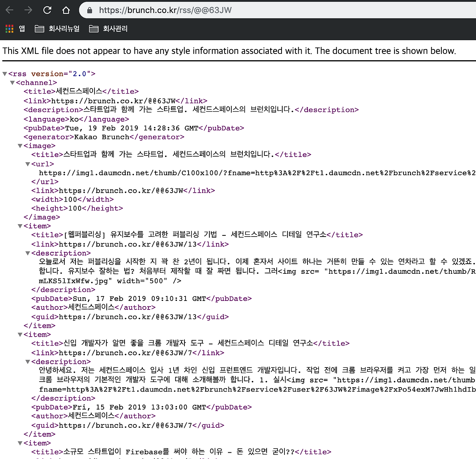Click the 회사관리 bookmark folder icon

pos(93,28)
